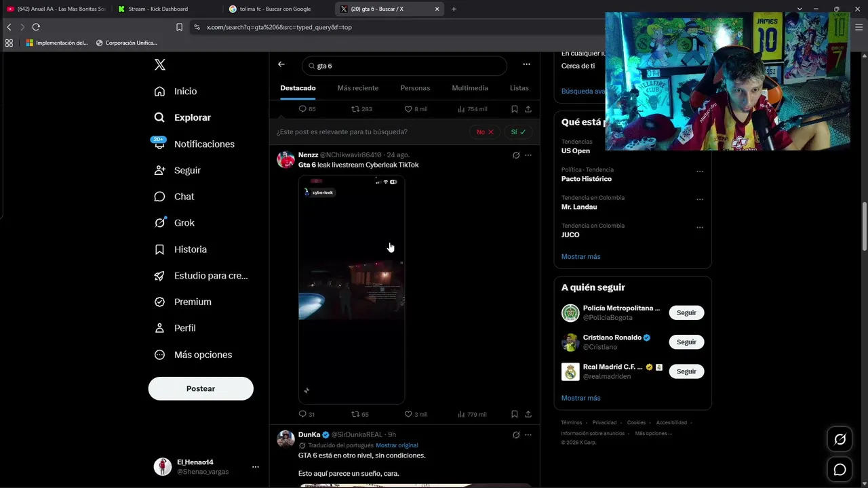The width and height of the screenshot is (868, 488).
Task: Share the Nenzz post
Action: (528, 414)
